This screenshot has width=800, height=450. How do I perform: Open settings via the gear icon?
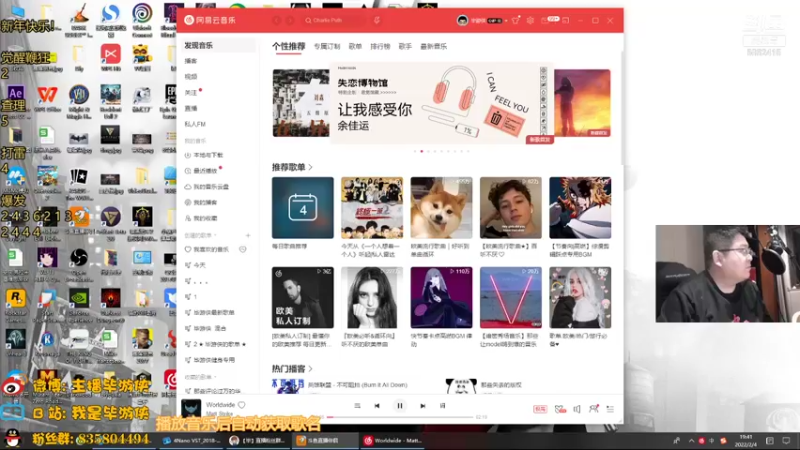point(531,20)
